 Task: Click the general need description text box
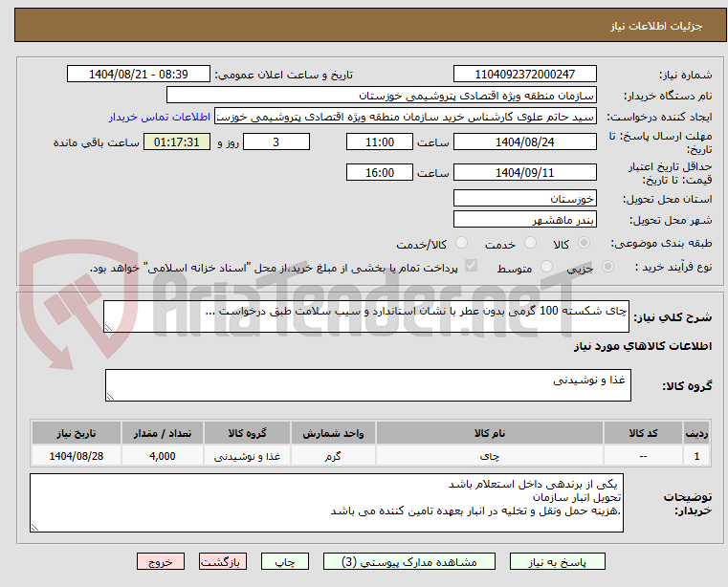click(x=366, y=316)
